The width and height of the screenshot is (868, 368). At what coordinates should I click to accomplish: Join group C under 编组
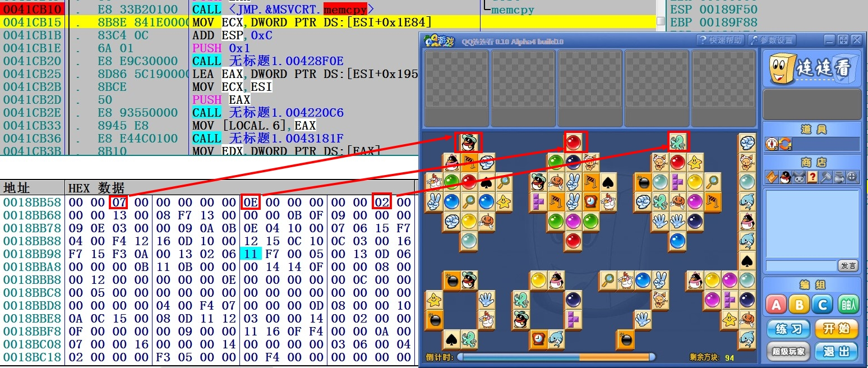823,305
